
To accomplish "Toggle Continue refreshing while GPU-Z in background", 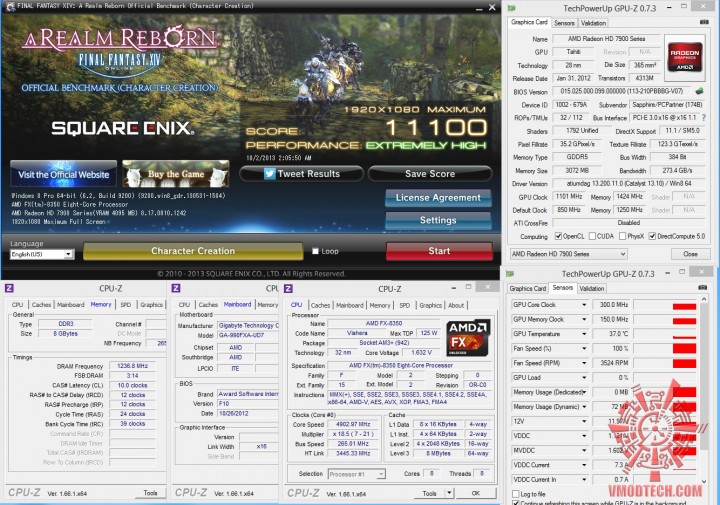I will [515, 503].
